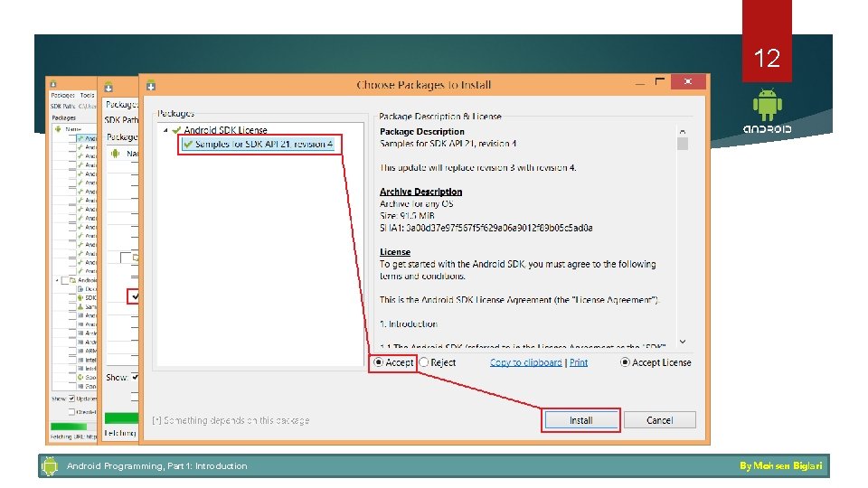The height and width of the screenshot is (488, 868).
Task: Click folder icon of Android node, leftmost window
Action: pyautogui.click(x=72, y=280)
